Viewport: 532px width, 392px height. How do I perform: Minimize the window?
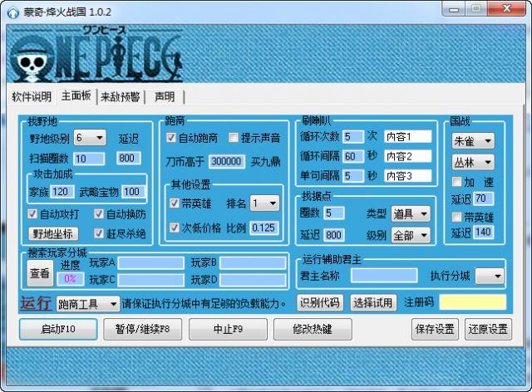tap(454, 9)
